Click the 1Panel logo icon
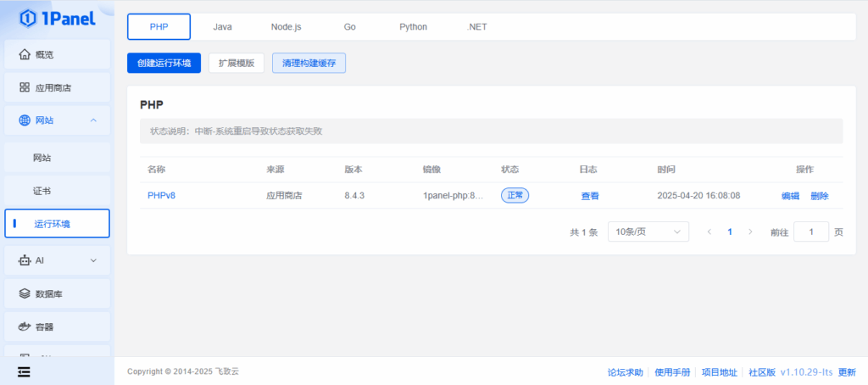This screenshot has height=385, width=868. (x=28, y=17)
